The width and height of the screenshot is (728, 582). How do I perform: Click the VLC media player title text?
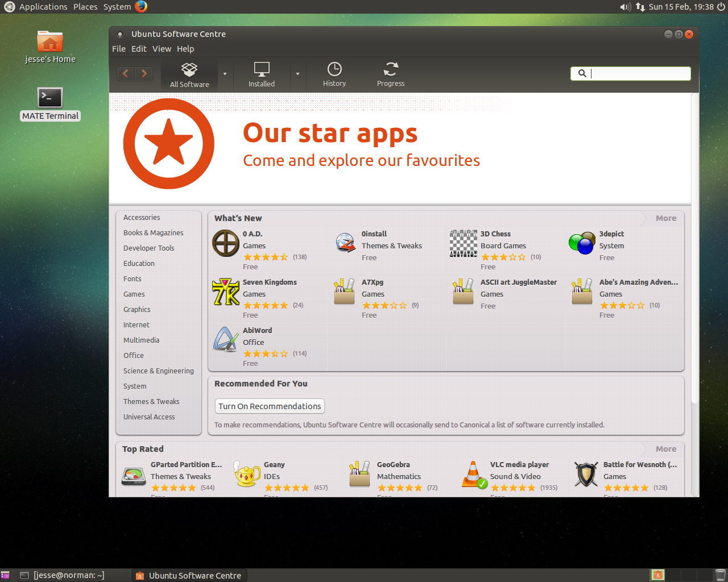(x=519, y=465)
